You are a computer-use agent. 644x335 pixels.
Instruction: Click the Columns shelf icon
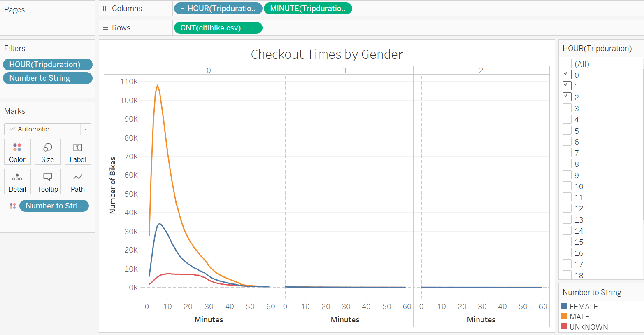click(x=105, y=8)
